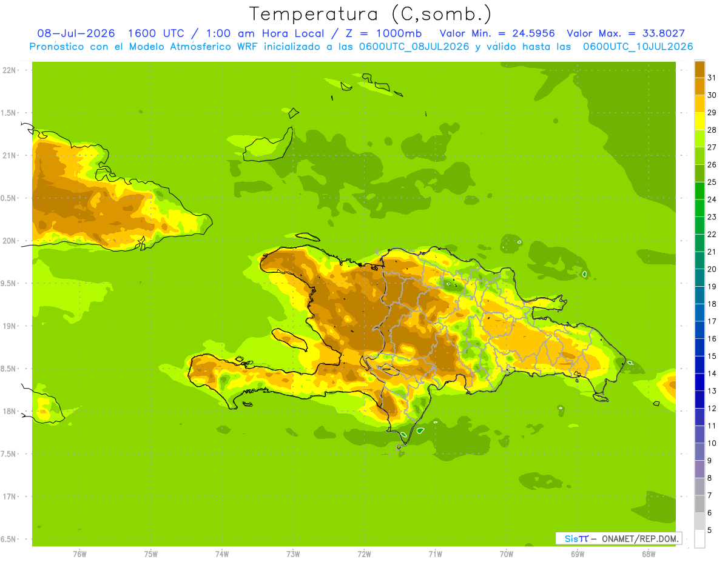Click the "74W" longitude axis label
This screenshot has width=728, height=562.
point(222,554)
